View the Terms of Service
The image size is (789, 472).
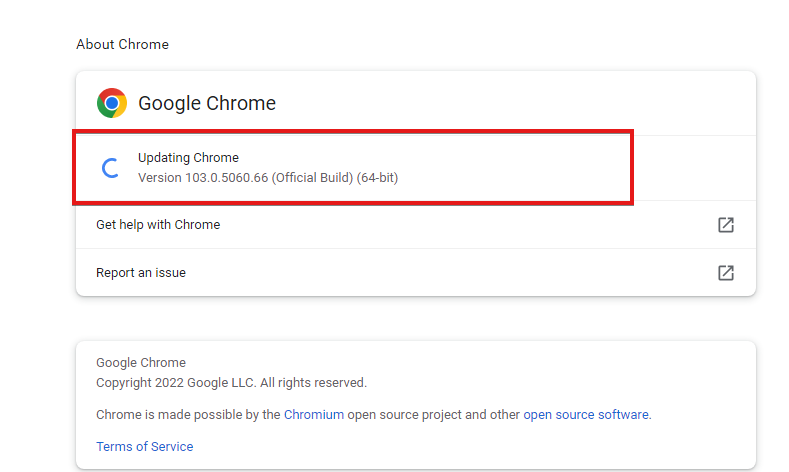pyautogui.click(x=144, y=446)
